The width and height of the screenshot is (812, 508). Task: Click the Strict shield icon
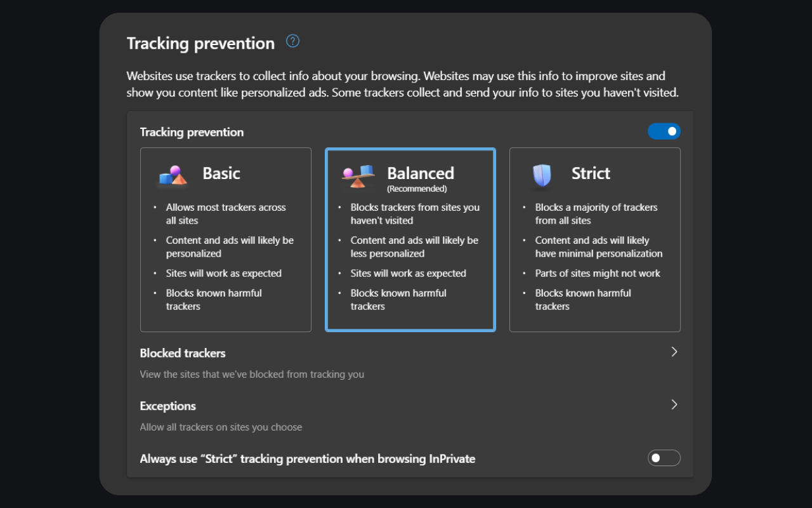542,176
